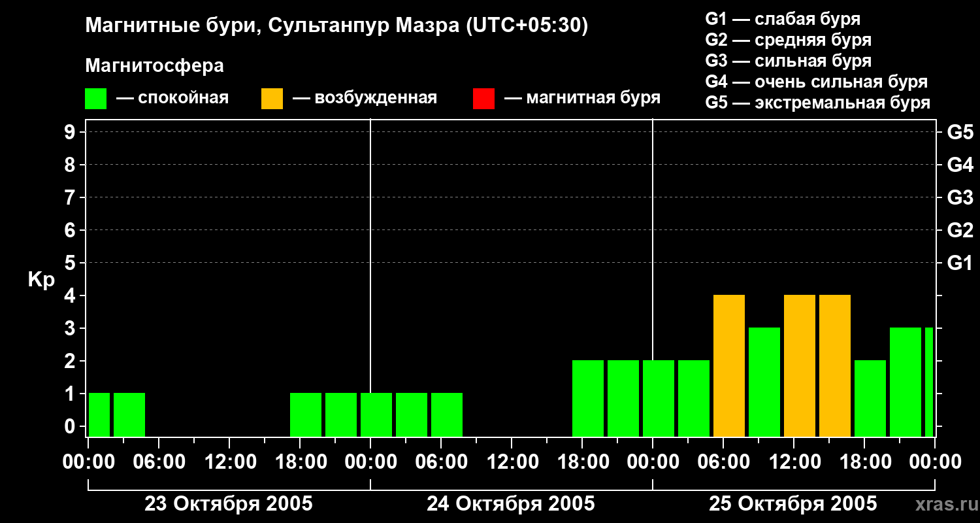Click the red "магнитная буря" legend swatch
Image resolution: width=980 pixels, height=523 pixels.
(483, 98)
